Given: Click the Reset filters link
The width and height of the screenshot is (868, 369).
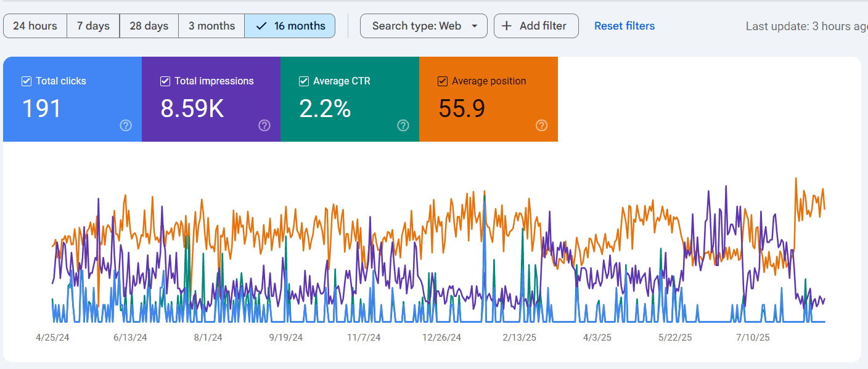Looking at the screenshot, I should tap(624, 26).
